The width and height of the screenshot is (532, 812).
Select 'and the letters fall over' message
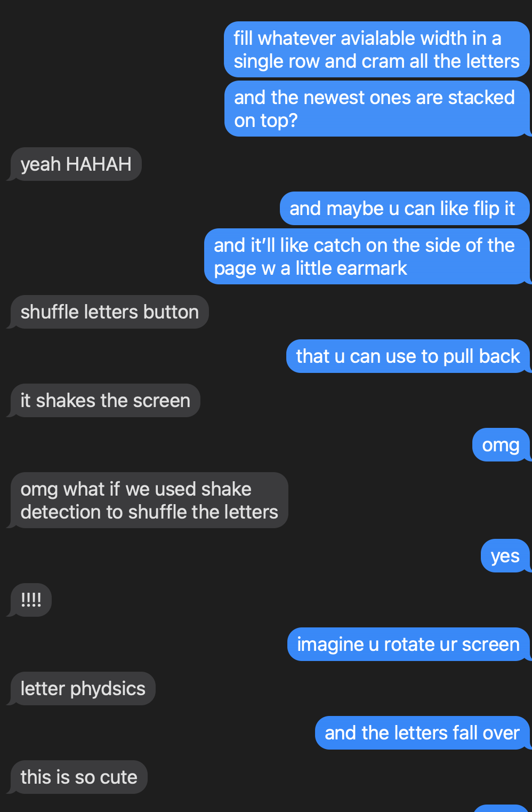422,733
